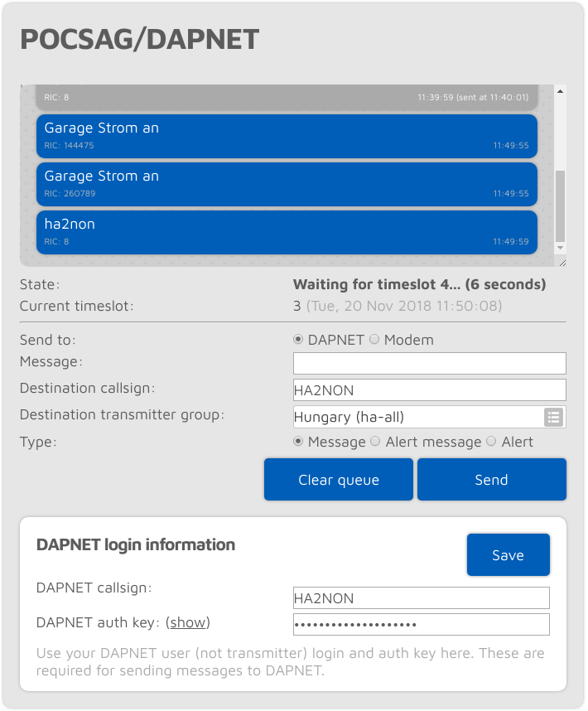Choose the Alert message type
The width and height of the screenshot is (588, 711).
pyautogui.click(x=376, y=442)
